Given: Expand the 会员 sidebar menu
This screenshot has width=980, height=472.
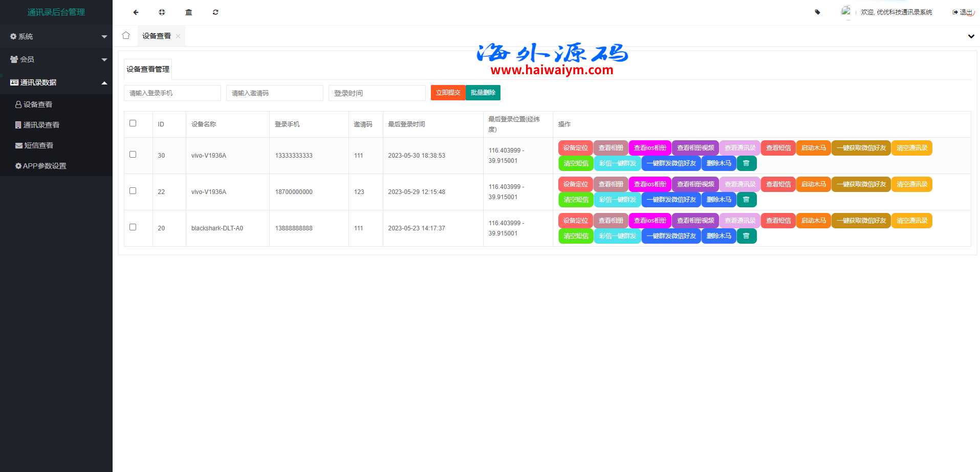Looking at the screenshot, I should pos(56,59).
